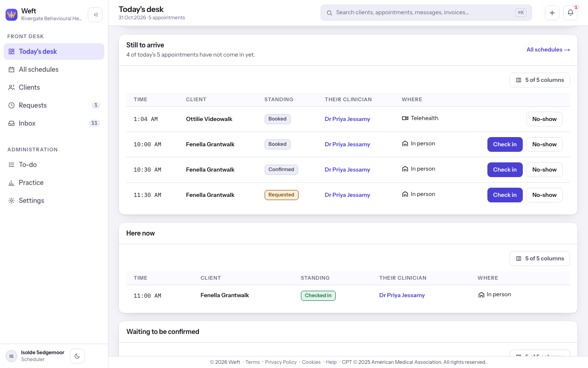Viewport: 588px width, 368px height.
Task: Mark Ottilie Videowalk as No-show
Action: pyautogui.click(x=544, y=119)
